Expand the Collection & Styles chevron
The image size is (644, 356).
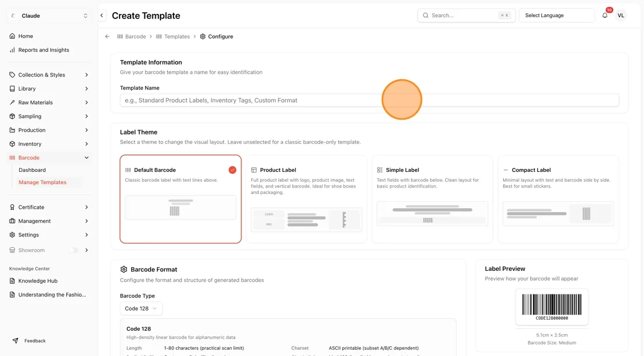(86, 75)
